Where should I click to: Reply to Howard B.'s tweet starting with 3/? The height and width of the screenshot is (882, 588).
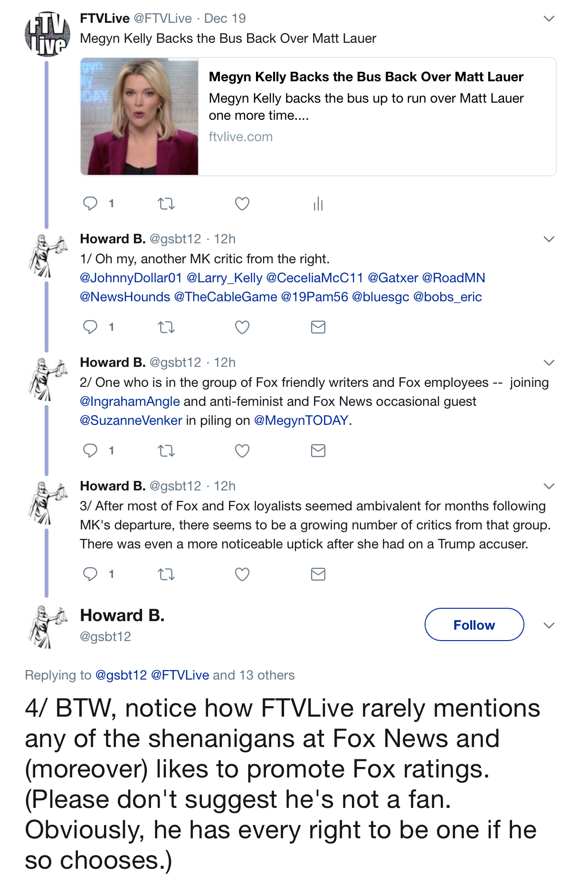coord(90,574)
